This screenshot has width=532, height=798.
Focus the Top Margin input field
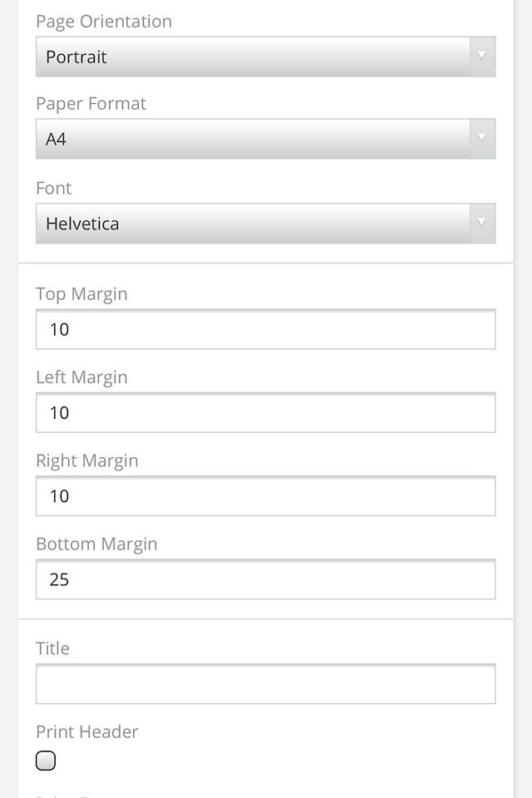[265, 329]
